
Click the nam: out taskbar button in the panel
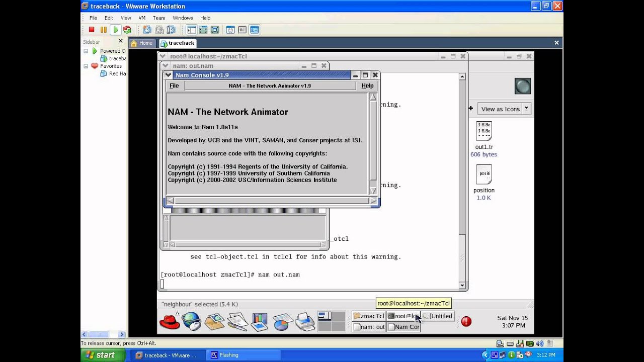(369, 327)
